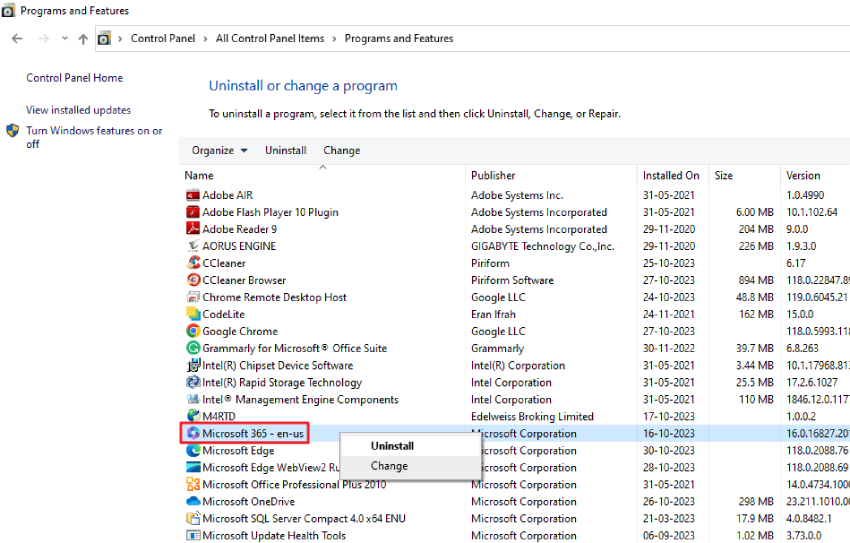Image resolution: width=850 pixels, height=543 pixels.
Task: Select the Grammarly for Microsoft Office icon
Action: (194, 348)
